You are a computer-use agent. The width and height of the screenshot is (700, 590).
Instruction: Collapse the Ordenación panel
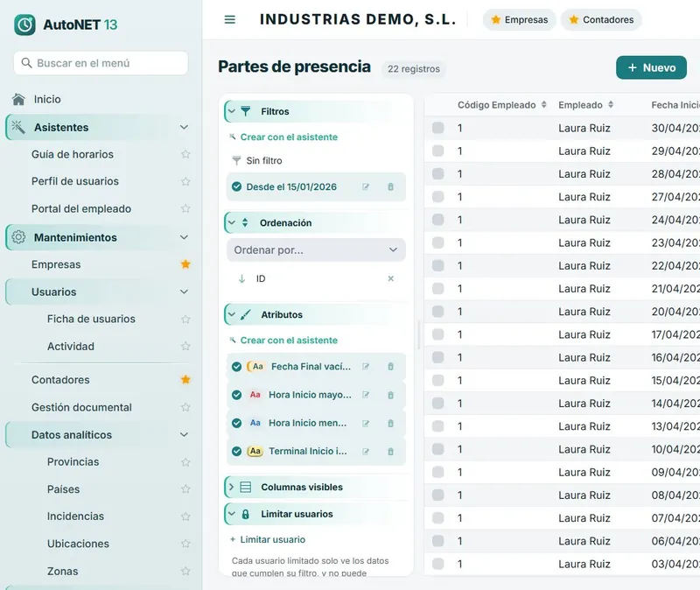click(x=232, y=222)
